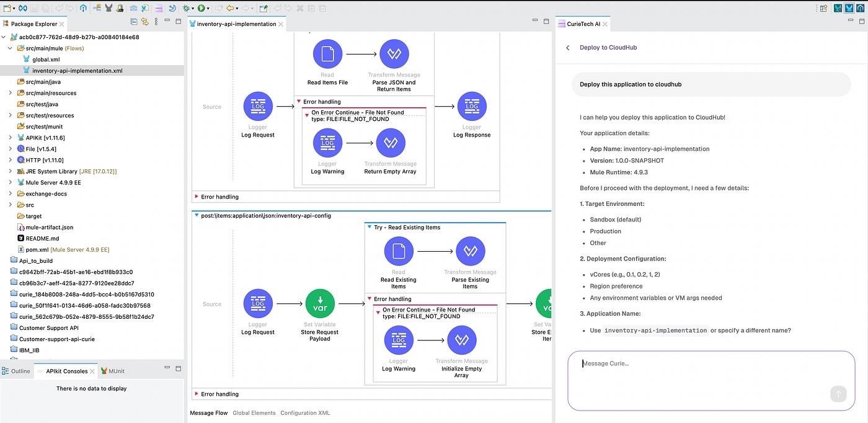
Task: Select the Customer Support API project
Action: point(44,327)
